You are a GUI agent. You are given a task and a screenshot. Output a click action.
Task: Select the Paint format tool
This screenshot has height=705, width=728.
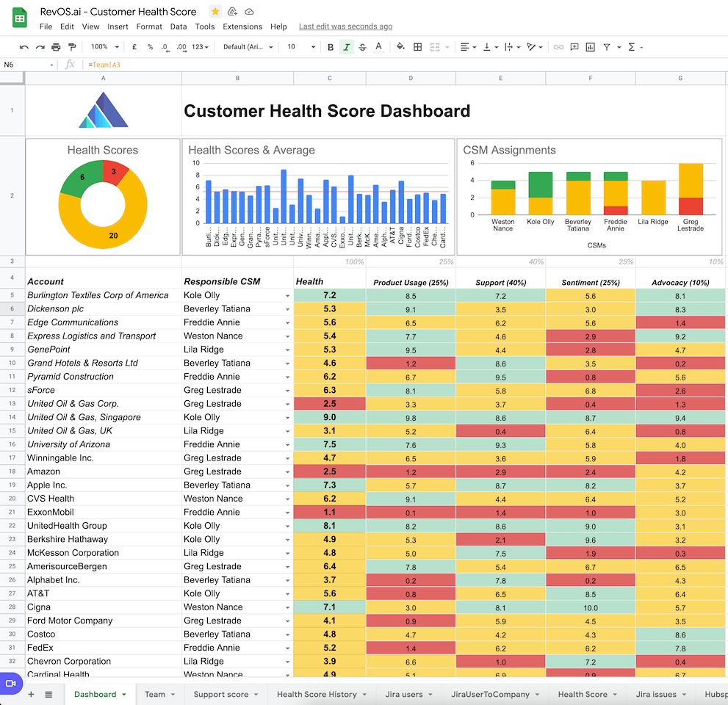click(x=72, y=47)
